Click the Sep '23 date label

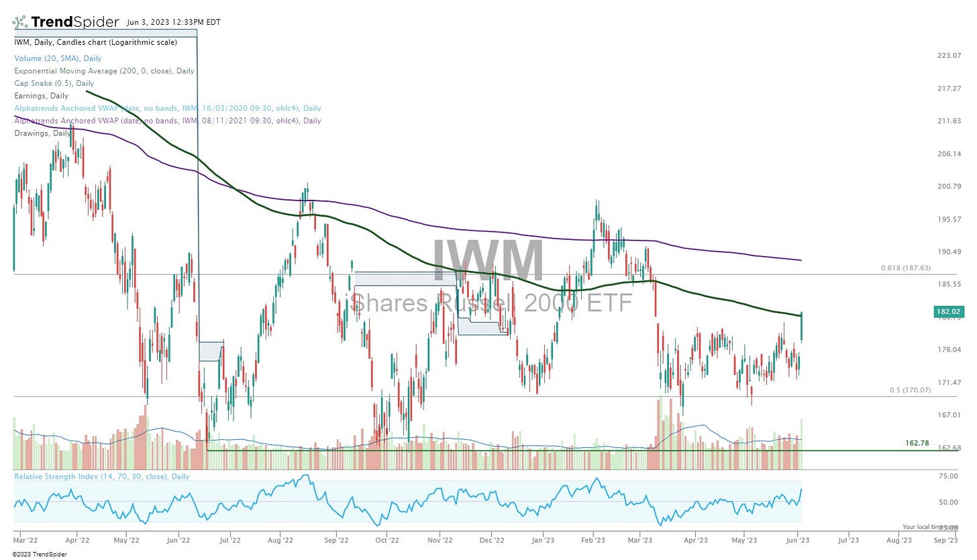coord(945,539)
